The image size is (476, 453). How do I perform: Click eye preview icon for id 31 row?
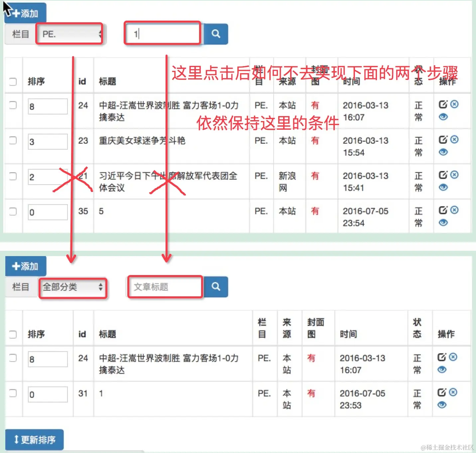[442, 405]
